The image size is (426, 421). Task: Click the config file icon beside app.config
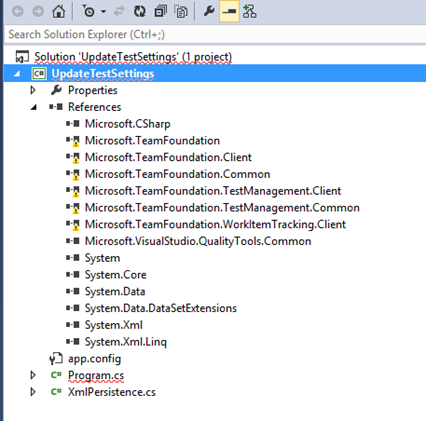click(56, 359)
